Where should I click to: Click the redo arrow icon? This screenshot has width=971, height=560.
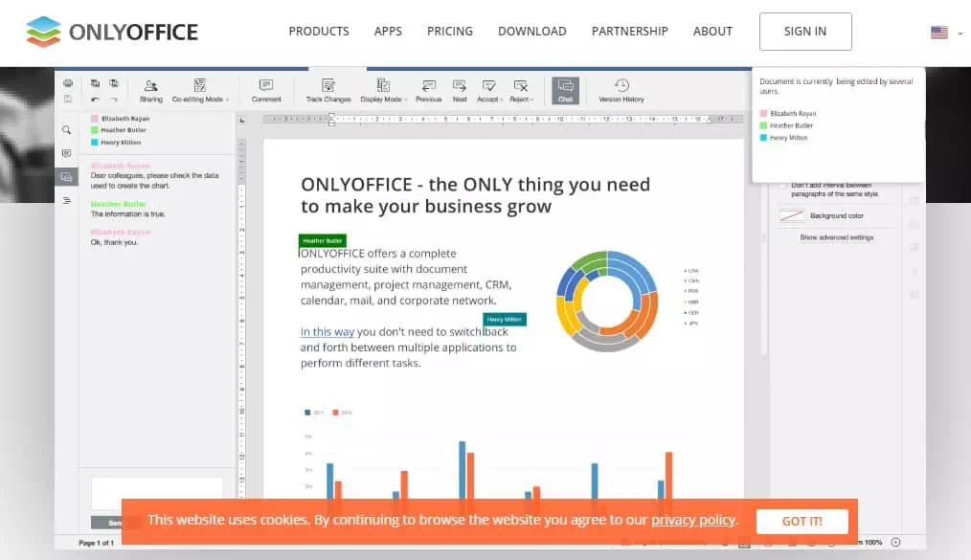click(x=114, y=99)
